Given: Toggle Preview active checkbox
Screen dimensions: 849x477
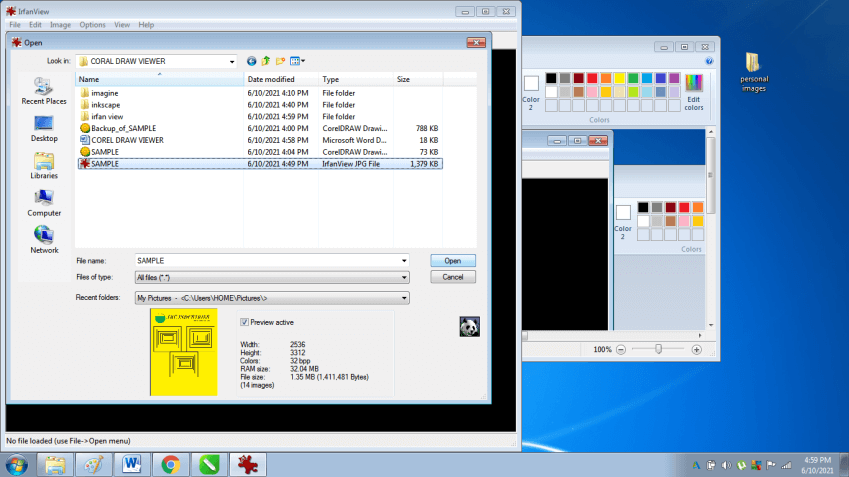Looking at the screenshot, I should click(244, 322).
